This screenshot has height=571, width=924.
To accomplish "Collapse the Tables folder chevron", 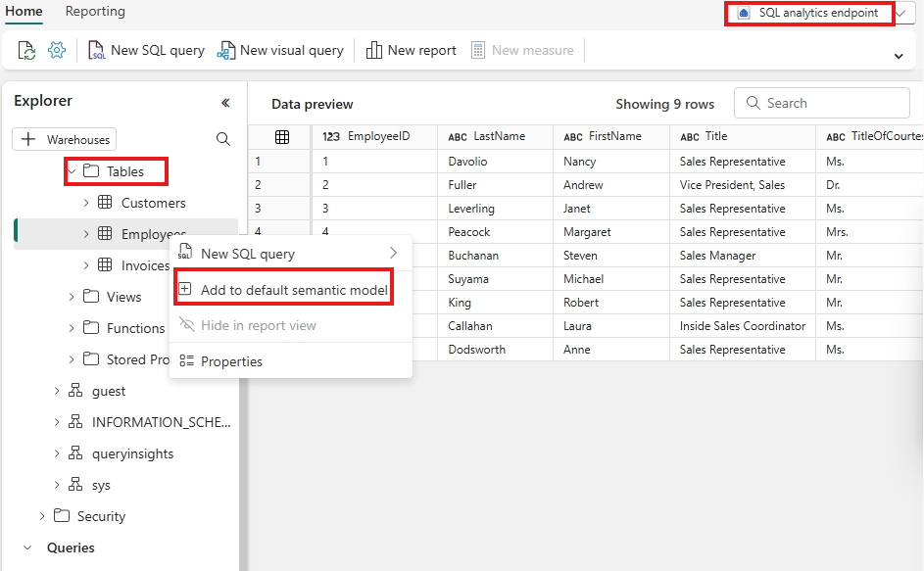I will click(72, 171).
